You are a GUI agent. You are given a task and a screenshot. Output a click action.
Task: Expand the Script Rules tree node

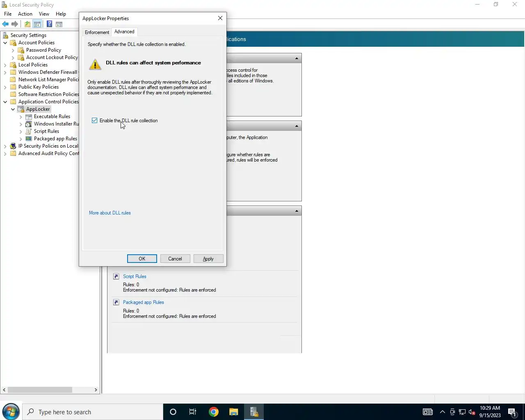[21, 131]
